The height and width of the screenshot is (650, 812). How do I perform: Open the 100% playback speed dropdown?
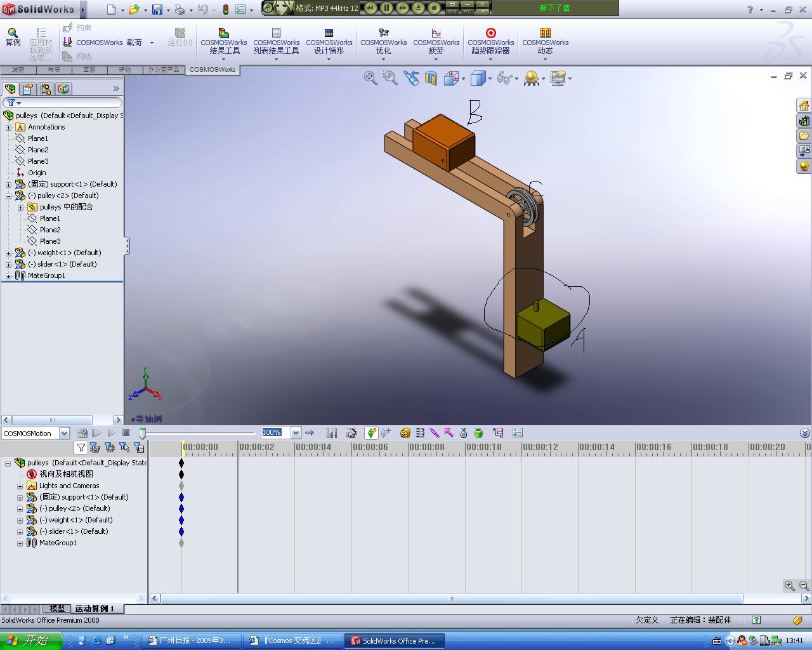click(296, 433)
